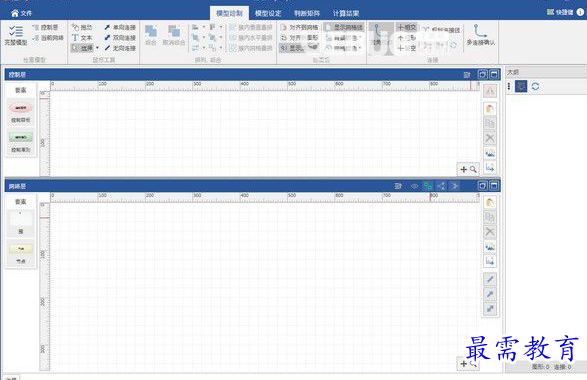
Task: Click the 控制层 check button in ribbon
Action: (x=45, y=27)
